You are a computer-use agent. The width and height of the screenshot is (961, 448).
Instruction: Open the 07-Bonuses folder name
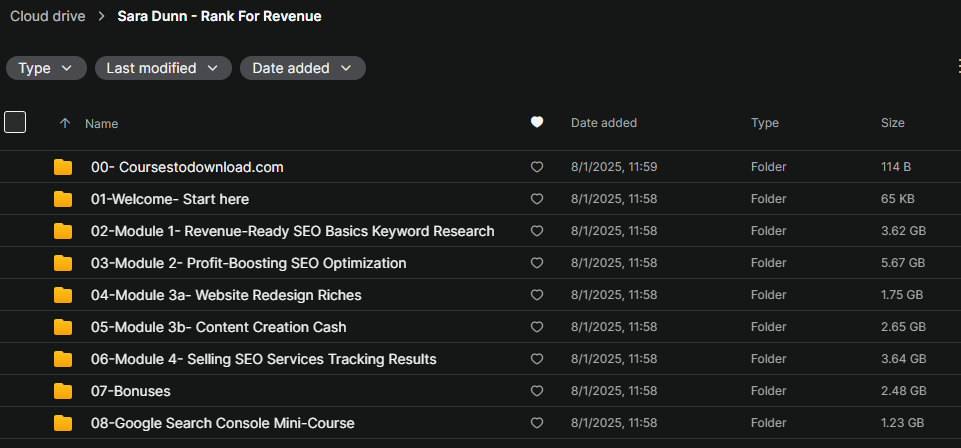tap(131, 391)
